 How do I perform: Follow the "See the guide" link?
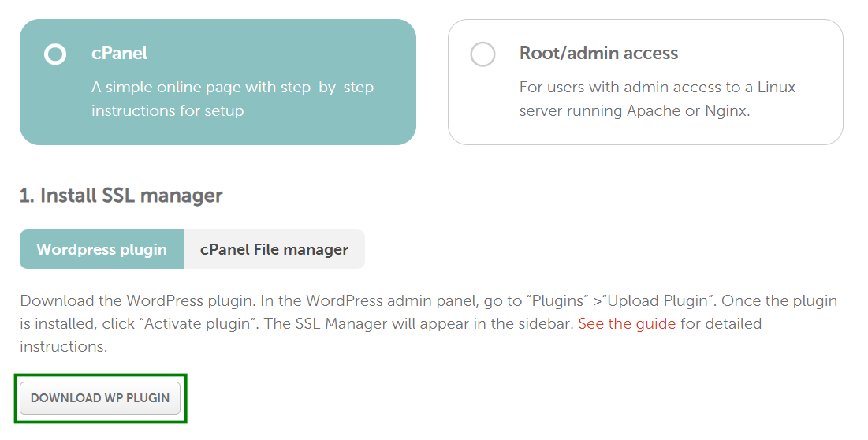coord(627,323)
